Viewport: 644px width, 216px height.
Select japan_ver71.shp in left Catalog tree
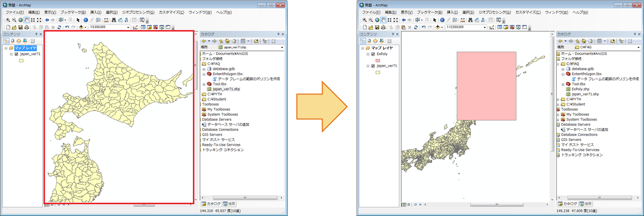(x=226, y=89)
